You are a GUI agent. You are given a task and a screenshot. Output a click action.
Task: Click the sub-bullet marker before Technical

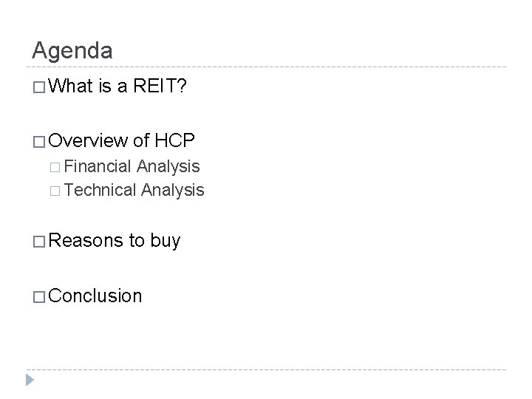(56, 191)
